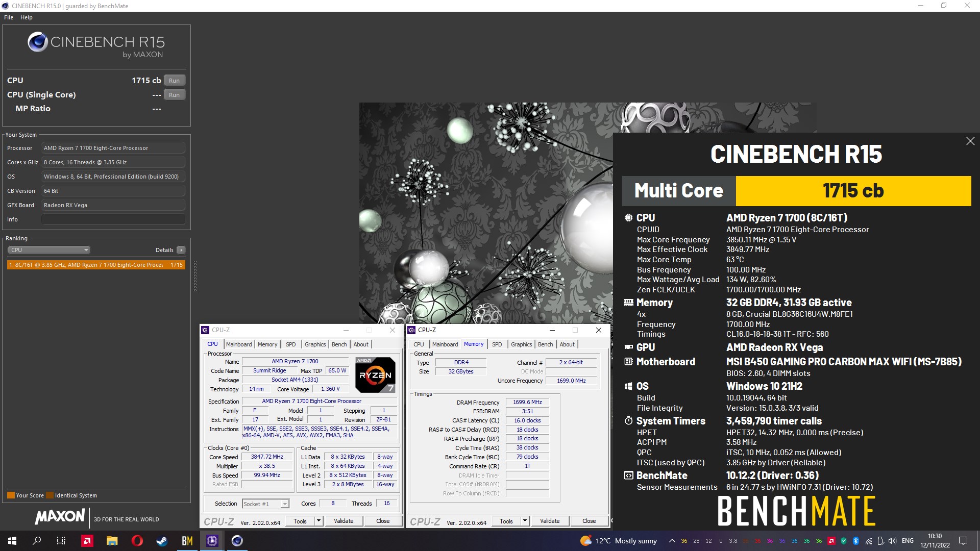The width and height of the screenshot is (980, 551).
Task: Open Bluetooth settings from the tray
Action: pyautogui.click(x=856, y=541)
